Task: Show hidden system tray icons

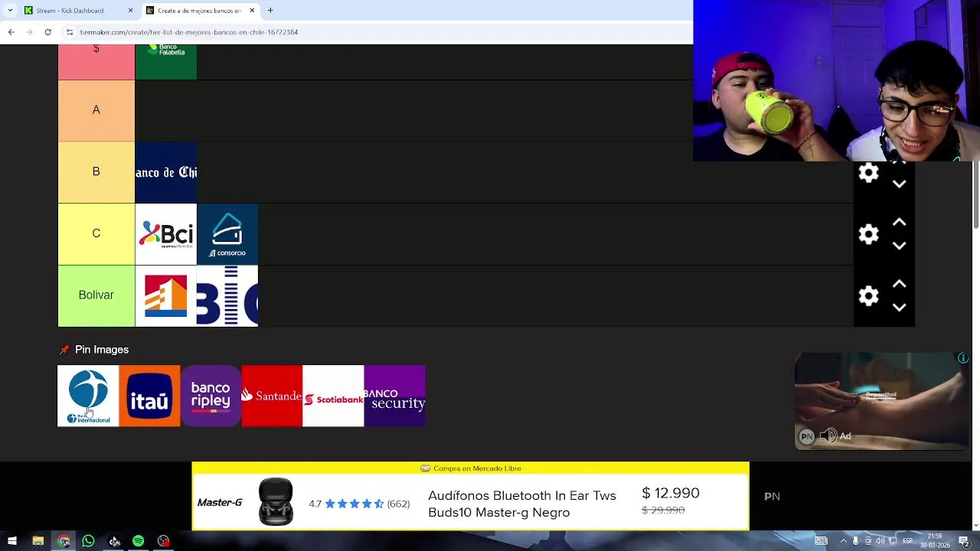Action: 844,541
